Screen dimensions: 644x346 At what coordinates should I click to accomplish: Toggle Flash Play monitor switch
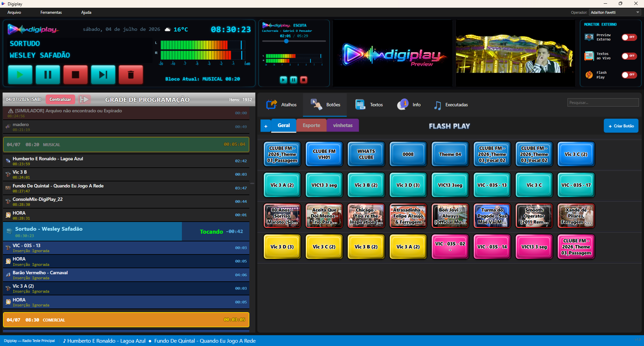click(x=629, y=75)
